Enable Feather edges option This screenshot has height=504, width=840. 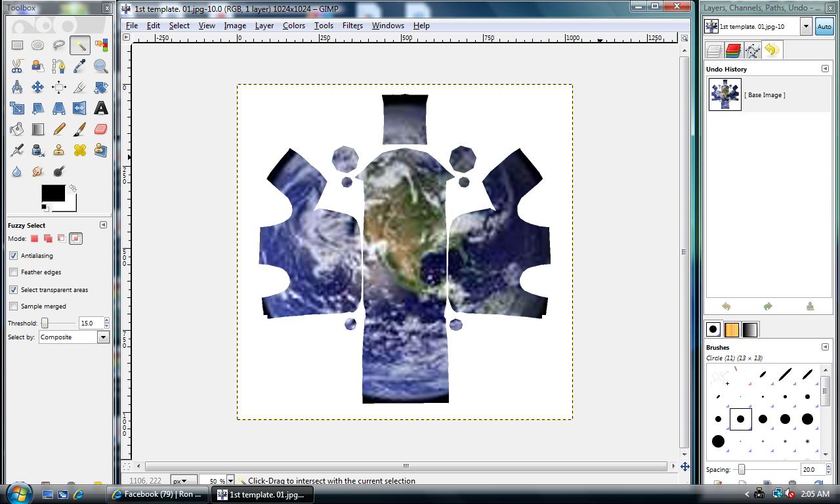pos(14,272)
